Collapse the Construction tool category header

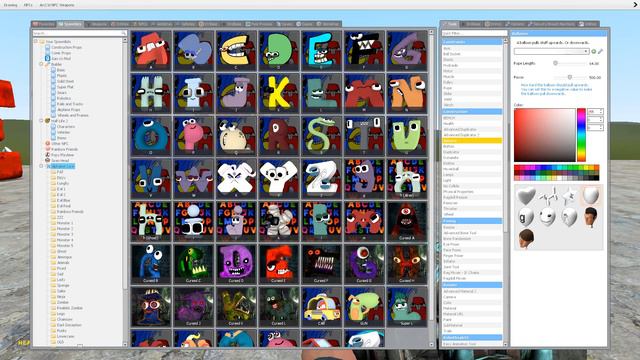(x=472, y=111)
